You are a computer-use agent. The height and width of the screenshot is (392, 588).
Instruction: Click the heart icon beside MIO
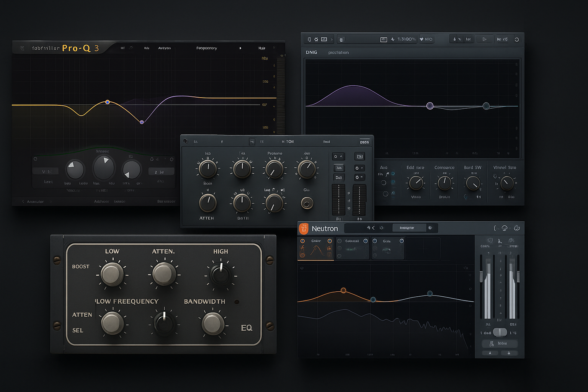421,39
